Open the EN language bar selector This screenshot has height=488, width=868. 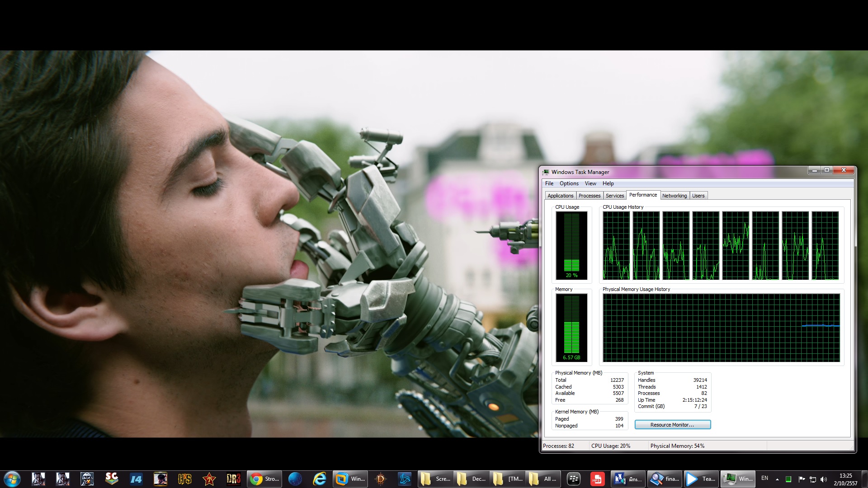[764, 478]
